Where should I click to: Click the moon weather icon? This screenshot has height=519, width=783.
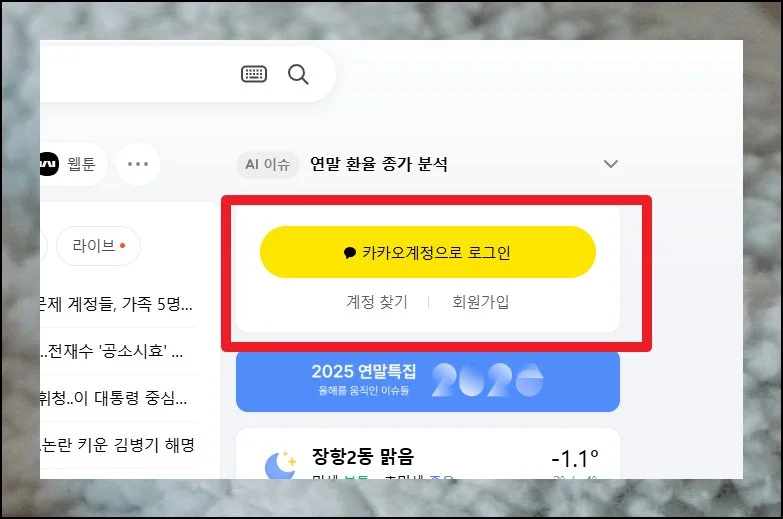pyautogui.click(x=279, y=465)
